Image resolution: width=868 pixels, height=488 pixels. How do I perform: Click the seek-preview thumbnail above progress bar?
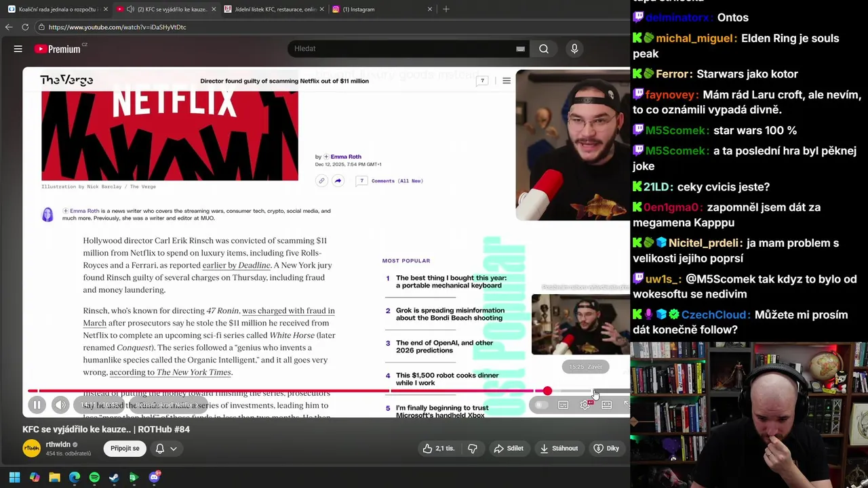(580, 325)
